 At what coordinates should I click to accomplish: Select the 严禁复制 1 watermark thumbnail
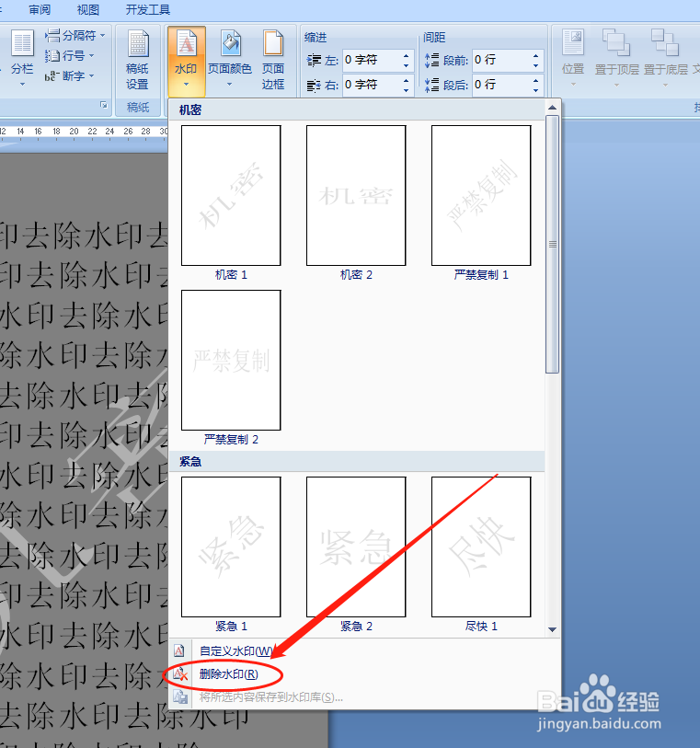(x=481, y=195)
